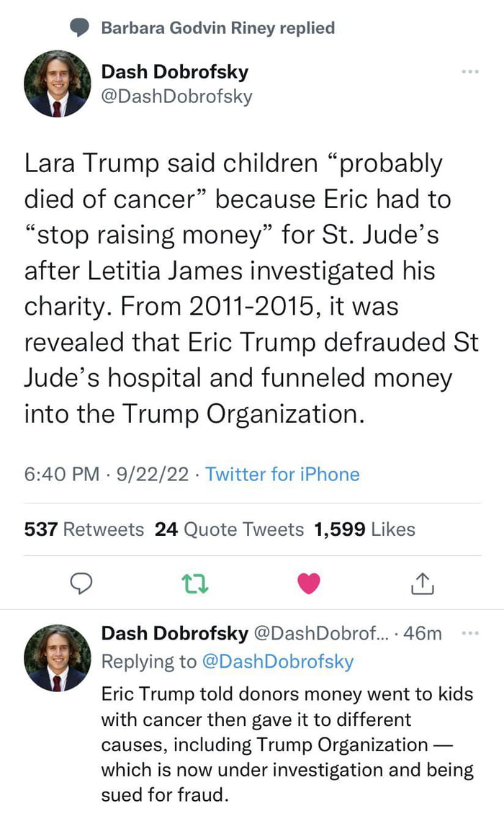Tap the small comment icon beside 'replied'

coord(80,28)
